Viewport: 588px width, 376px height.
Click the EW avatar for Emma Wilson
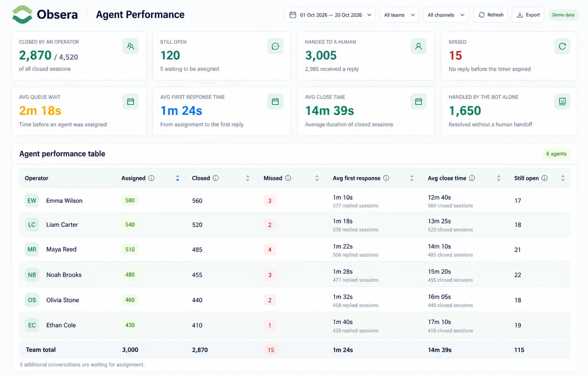32,201
